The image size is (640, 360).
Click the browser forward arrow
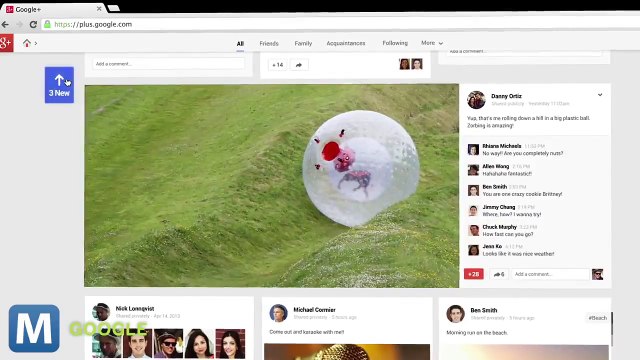19,24
